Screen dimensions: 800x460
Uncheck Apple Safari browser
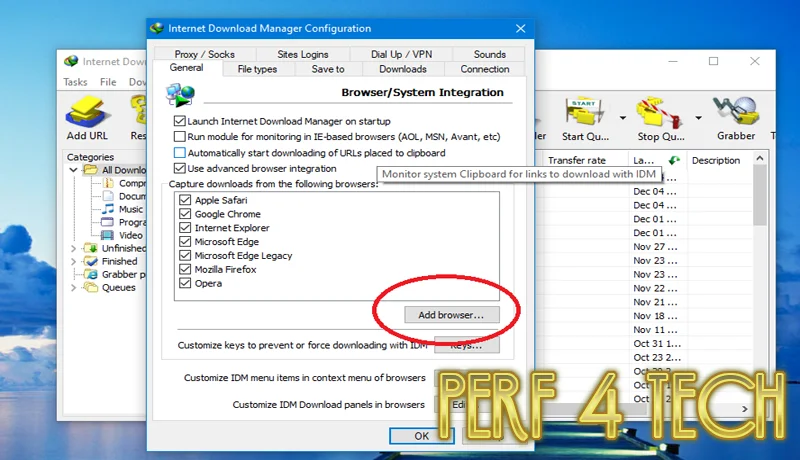(185, 200)
